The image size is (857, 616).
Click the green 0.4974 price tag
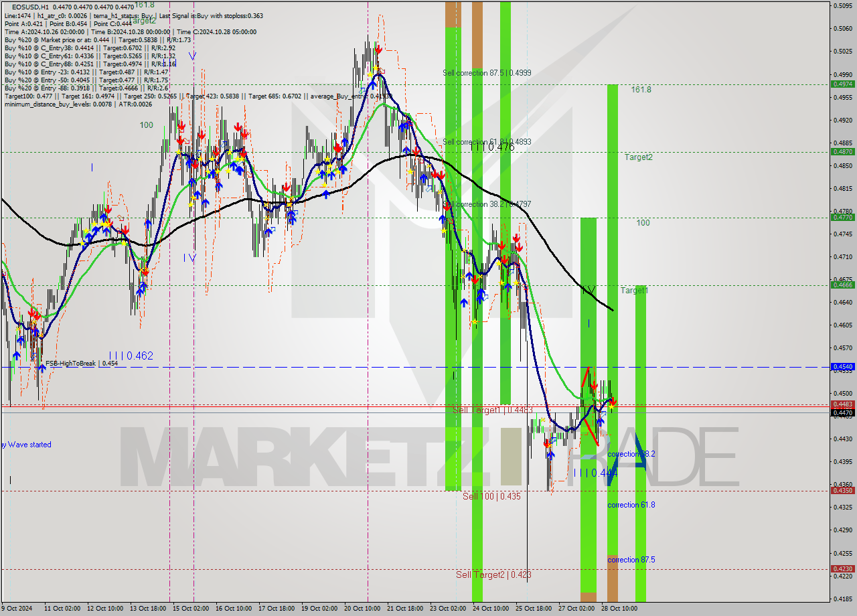pyautogui.click(x=842, y=84)
